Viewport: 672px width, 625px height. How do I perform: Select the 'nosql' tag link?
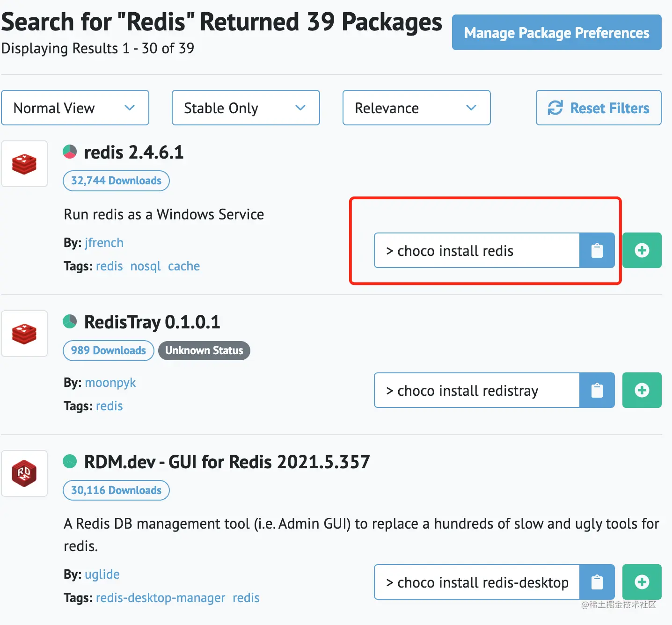[x=146, y=266]
